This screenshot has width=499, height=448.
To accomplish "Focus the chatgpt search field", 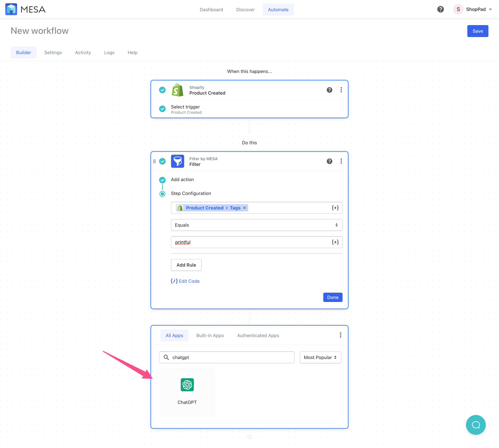I will click(x=227, y=357).
